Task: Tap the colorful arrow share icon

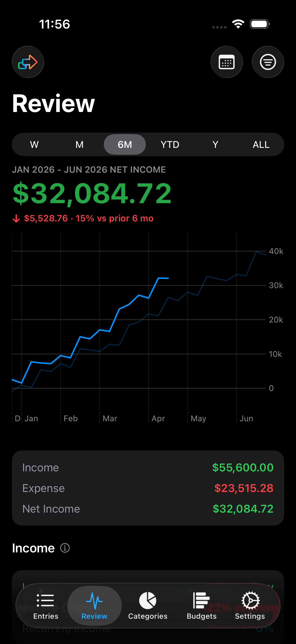Action: click(x=28, y=62)
